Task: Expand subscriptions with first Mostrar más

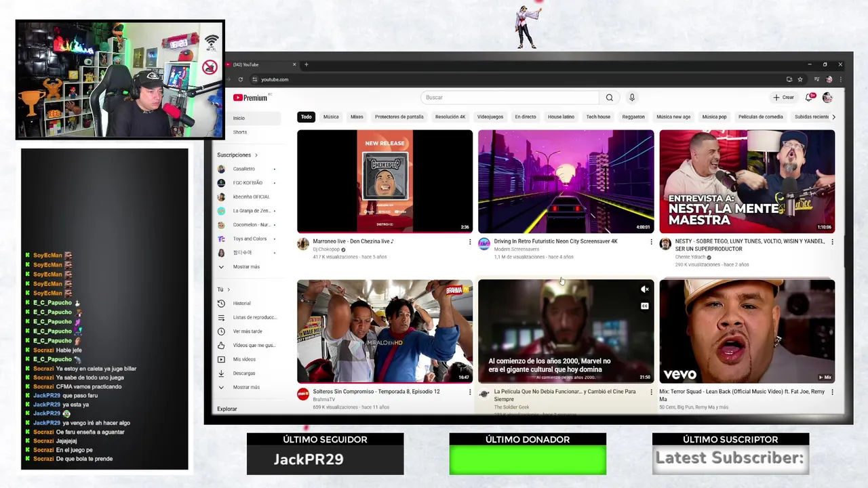Action: pyautogui.click(x=247, y=266)
